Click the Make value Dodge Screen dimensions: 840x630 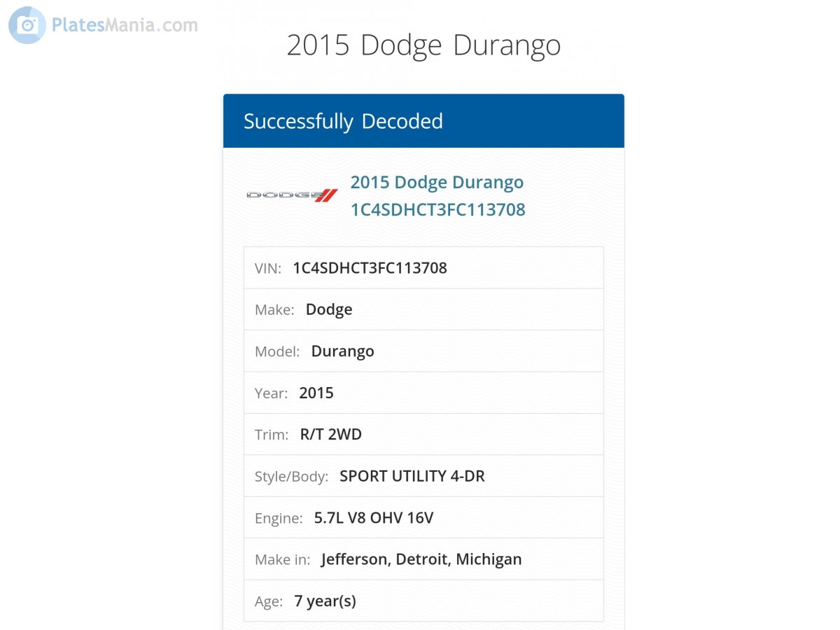329,310
